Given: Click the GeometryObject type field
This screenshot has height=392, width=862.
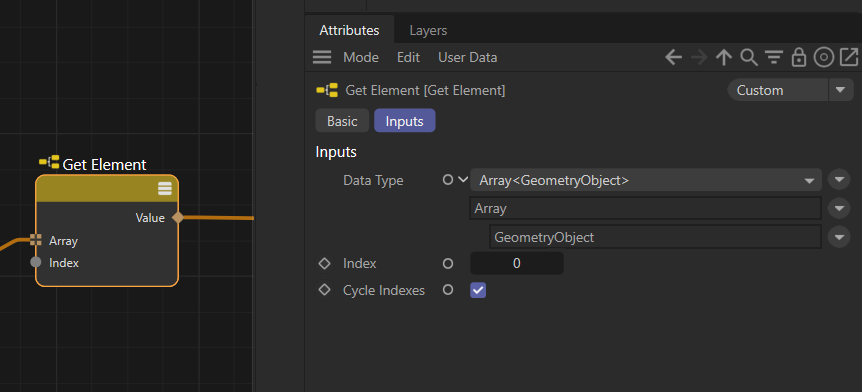Looking at the screenshot, I should [655, 237].
